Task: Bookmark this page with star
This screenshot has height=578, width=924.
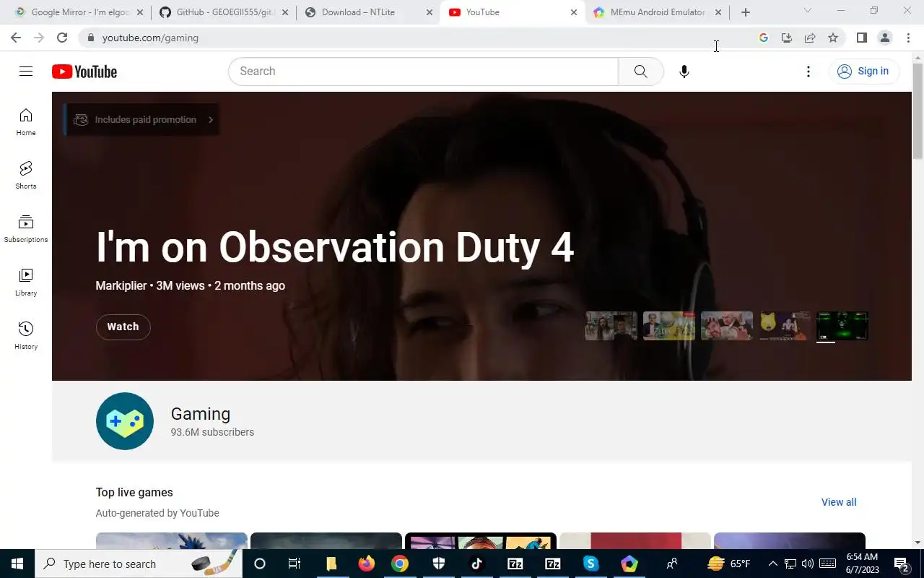Action: [833, 38]
